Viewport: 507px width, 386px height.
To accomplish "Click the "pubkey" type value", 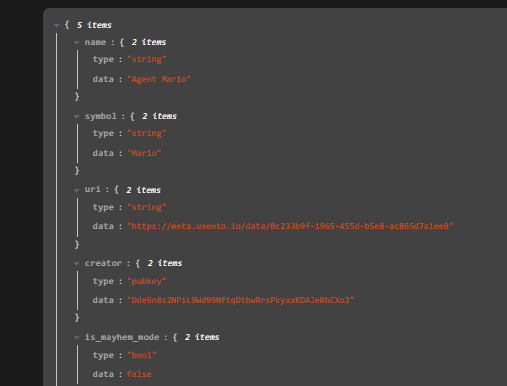I will (x=147, y=281).
